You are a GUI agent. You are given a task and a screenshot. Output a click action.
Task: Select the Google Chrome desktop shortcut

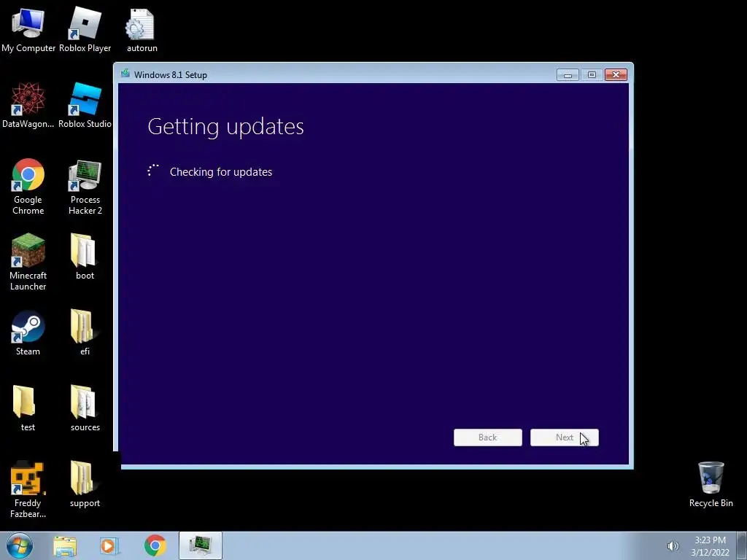click(x=28, y=186)
